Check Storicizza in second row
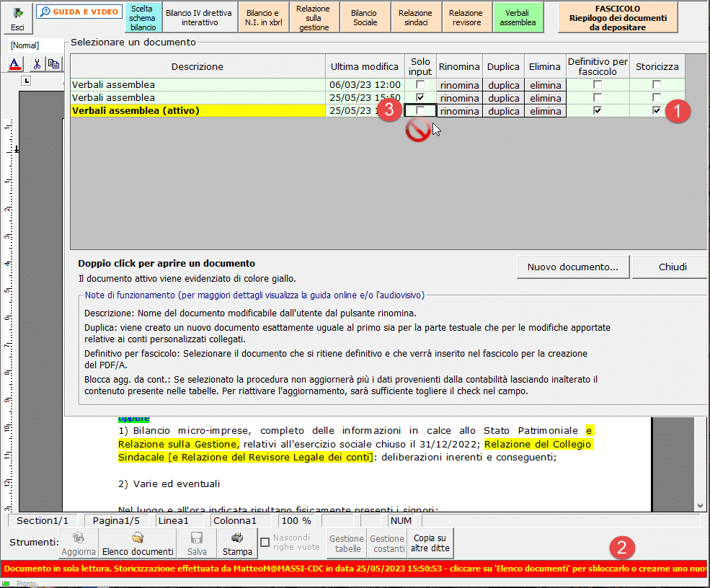Image resolution: width=710 pixels, height=588 pixels. [657, 97]
